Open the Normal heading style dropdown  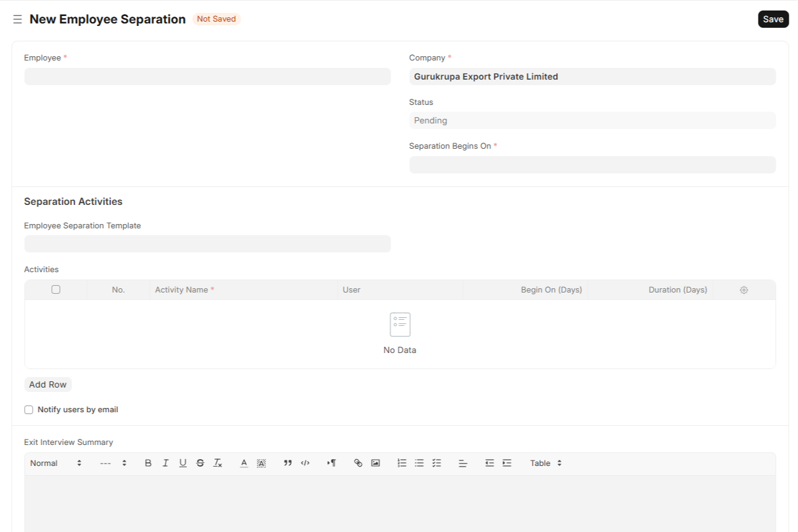56,463
